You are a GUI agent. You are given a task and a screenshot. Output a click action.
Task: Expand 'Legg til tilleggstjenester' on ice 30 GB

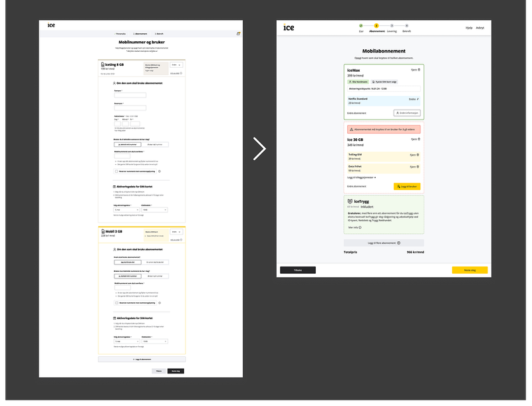point(361,177)
